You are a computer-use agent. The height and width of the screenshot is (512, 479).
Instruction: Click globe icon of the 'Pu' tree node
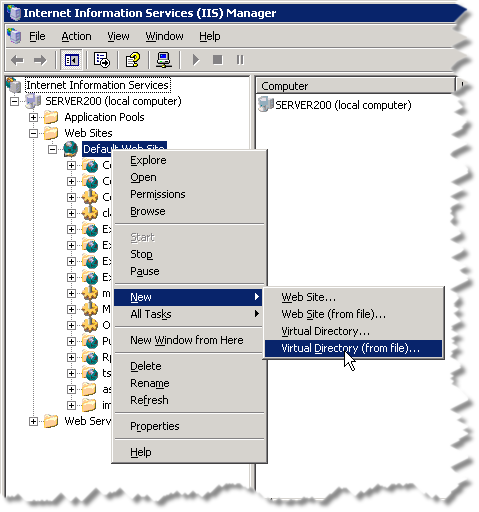(90, 341)
